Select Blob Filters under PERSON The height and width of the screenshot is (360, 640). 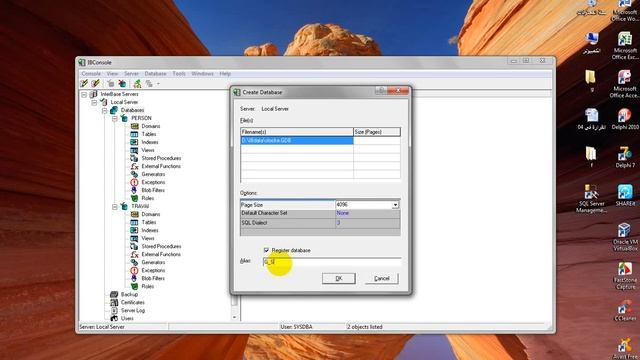[x=153, y=190]
